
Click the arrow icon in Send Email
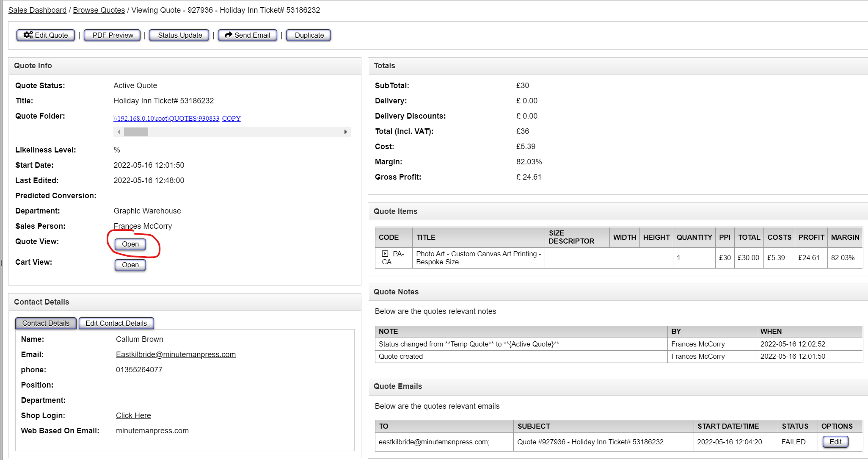(x=229, y=35)
